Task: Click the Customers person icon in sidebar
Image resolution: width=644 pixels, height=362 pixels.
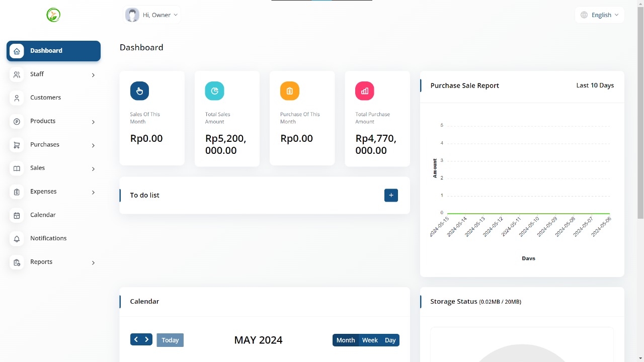Action: click(x=17, y=98)
